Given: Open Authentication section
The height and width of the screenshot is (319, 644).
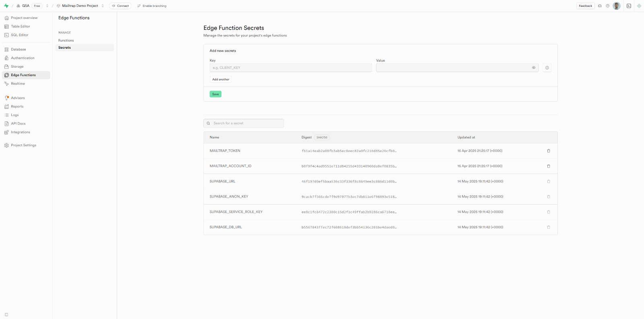Looking at the screenshot, I should (23, 58).
